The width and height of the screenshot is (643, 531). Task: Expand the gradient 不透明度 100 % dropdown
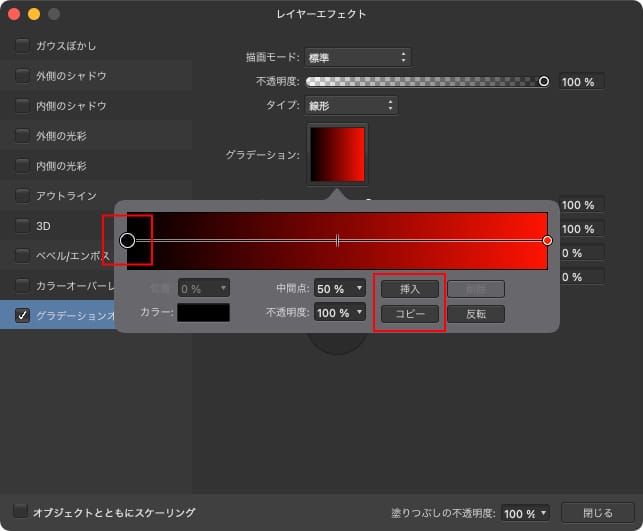click(x=339, y=313)
